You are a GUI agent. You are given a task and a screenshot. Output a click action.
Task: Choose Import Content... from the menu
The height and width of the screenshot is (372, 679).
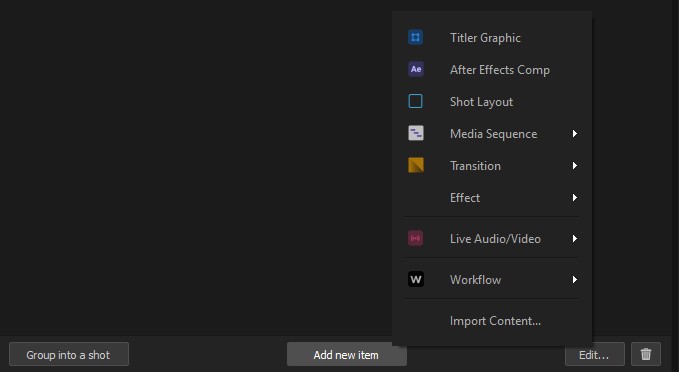click(492, 321)
